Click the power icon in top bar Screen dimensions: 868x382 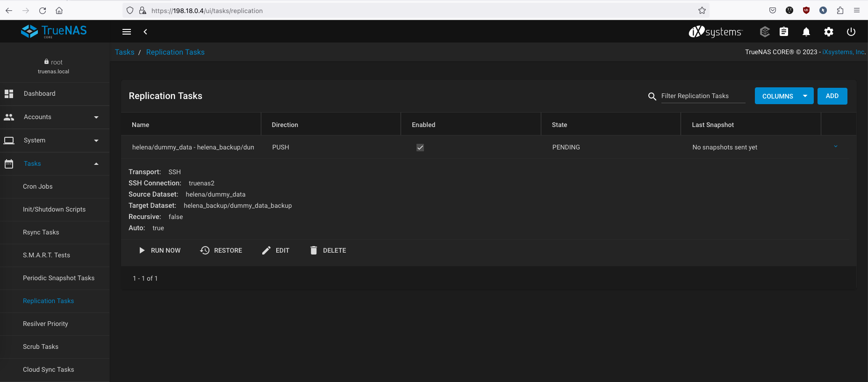(851, 32)
